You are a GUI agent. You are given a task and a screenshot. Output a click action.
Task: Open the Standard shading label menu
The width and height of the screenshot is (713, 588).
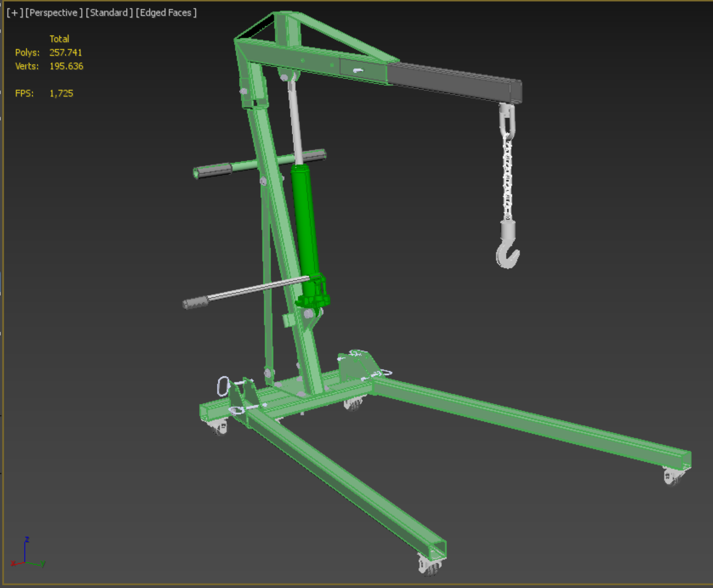[x=109, y=13]
